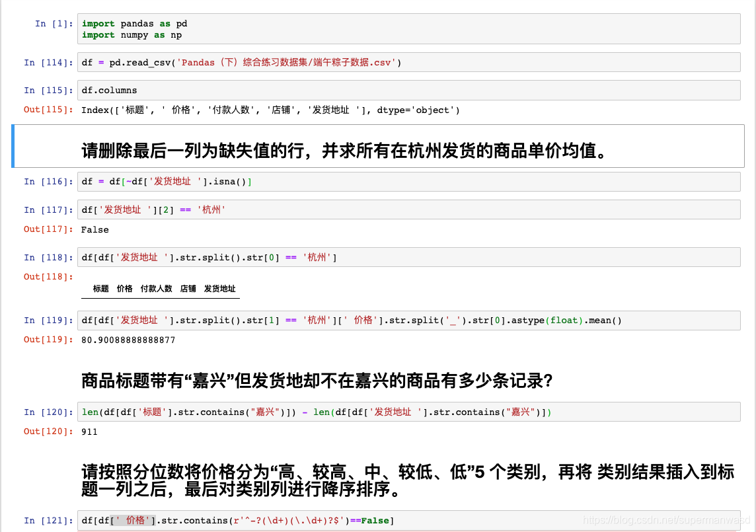
Task: Click the False output under Out[117]
Action: pos(94,230)
